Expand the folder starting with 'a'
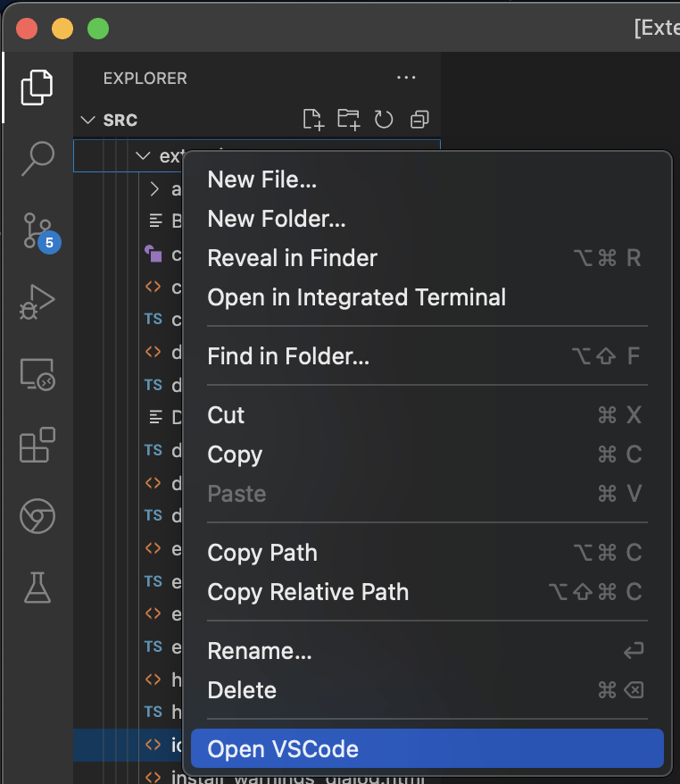 tap(155, 189)
